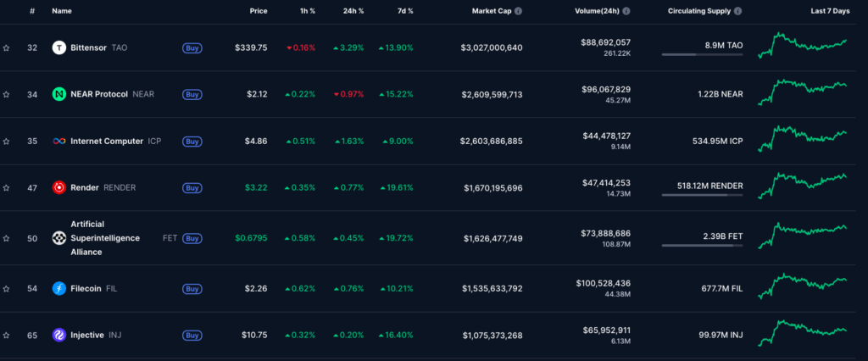Click the Bittensor TAO logo icon
Image resolution: width=868 pixels, height=361 pixels.
tap(59, 47)
